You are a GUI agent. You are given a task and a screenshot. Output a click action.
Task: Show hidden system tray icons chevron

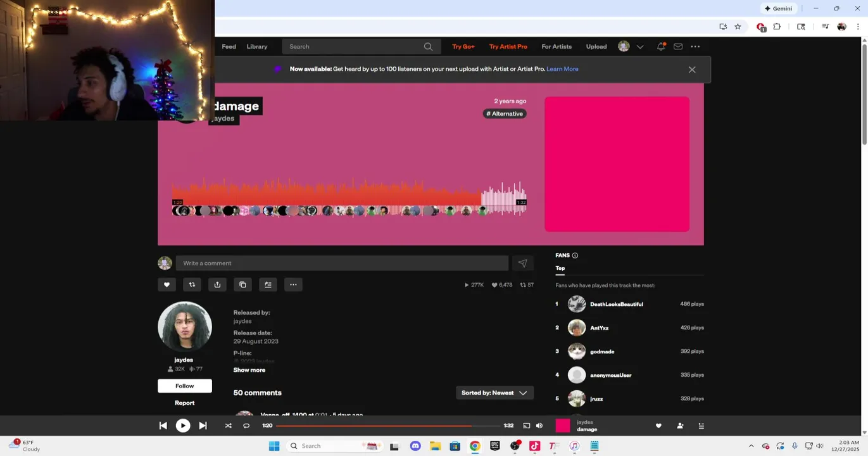coord(751,446)
